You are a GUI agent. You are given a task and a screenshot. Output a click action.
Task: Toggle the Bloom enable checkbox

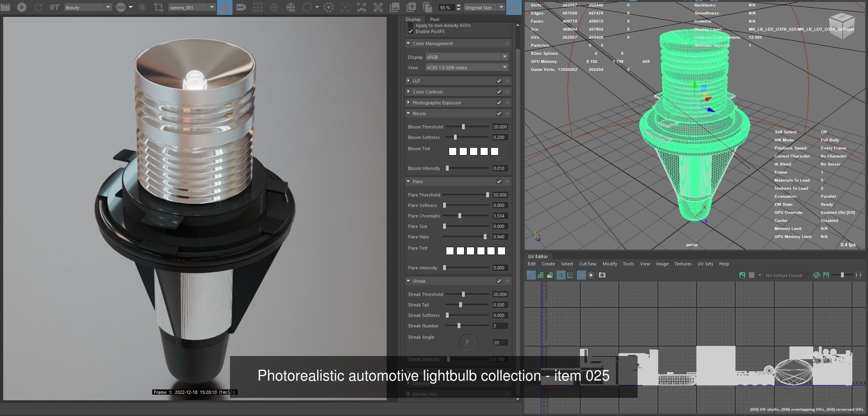(499, 114)
